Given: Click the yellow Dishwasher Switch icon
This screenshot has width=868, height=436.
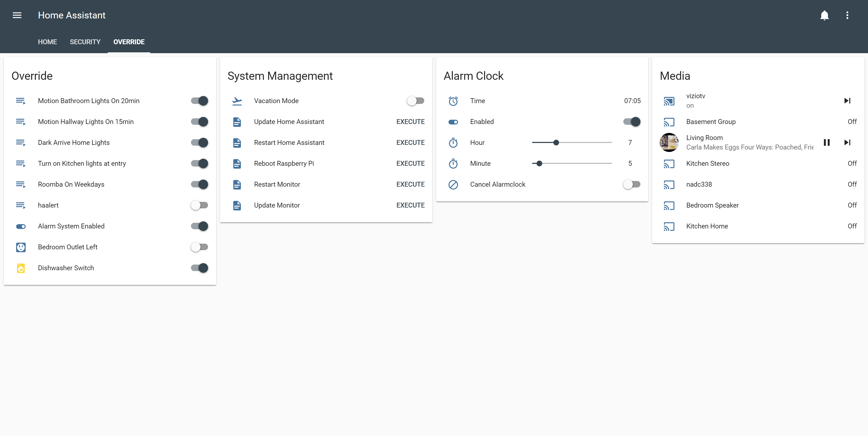Looking at the screenshot, I should tap(21, 268).
